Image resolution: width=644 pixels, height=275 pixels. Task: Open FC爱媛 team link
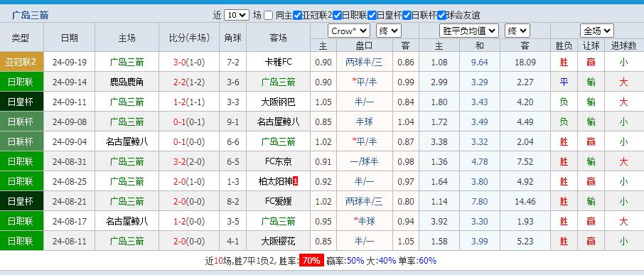(x=279, y=201)
